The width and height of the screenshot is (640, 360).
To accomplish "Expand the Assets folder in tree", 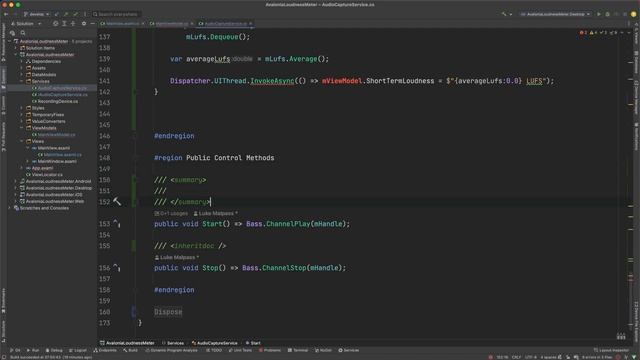I will coord(22,68).
